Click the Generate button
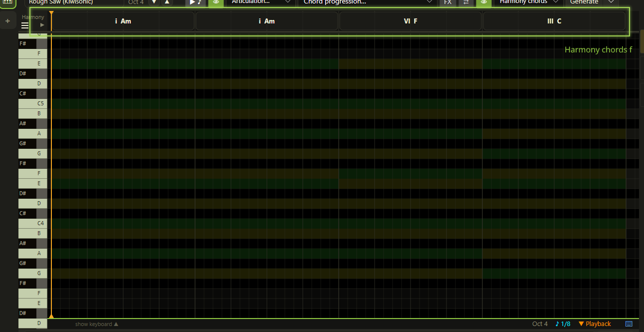Screen dimensions: 644x332 pyautogui.click(x=584, y=2)
